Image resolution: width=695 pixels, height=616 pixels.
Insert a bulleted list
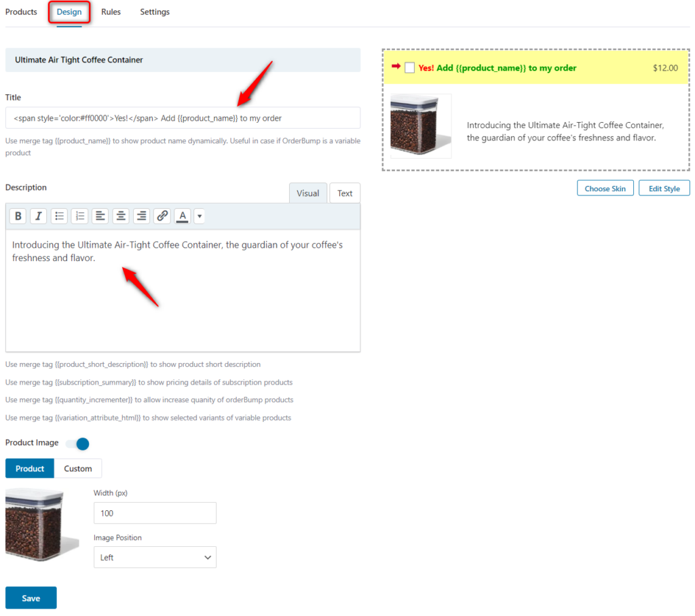(59, 216)
